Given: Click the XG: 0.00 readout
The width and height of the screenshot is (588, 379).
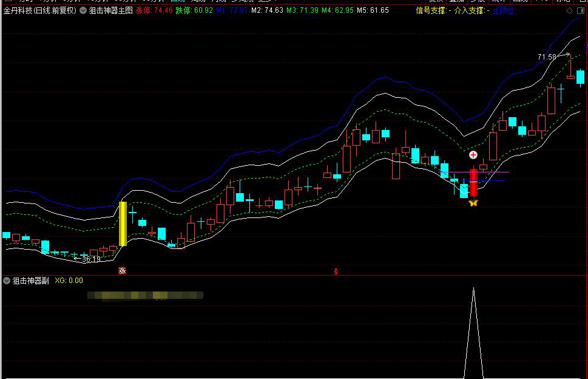Looking at the screenshot, I should [x=69, y=281].
